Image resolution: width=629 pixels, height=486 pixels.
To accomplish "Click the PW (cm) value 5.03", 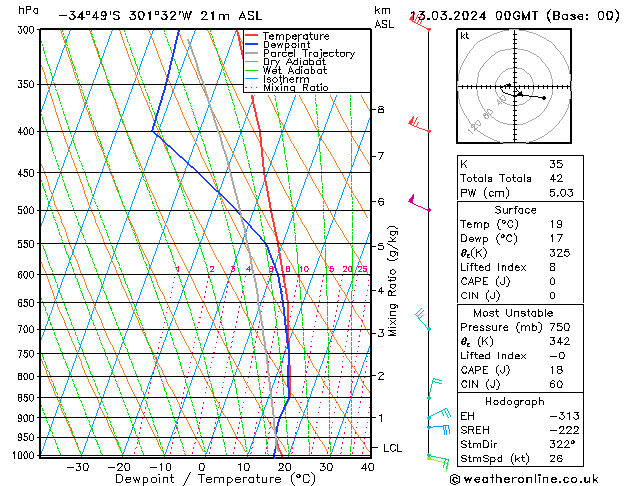I will click(x=561, y=193).
